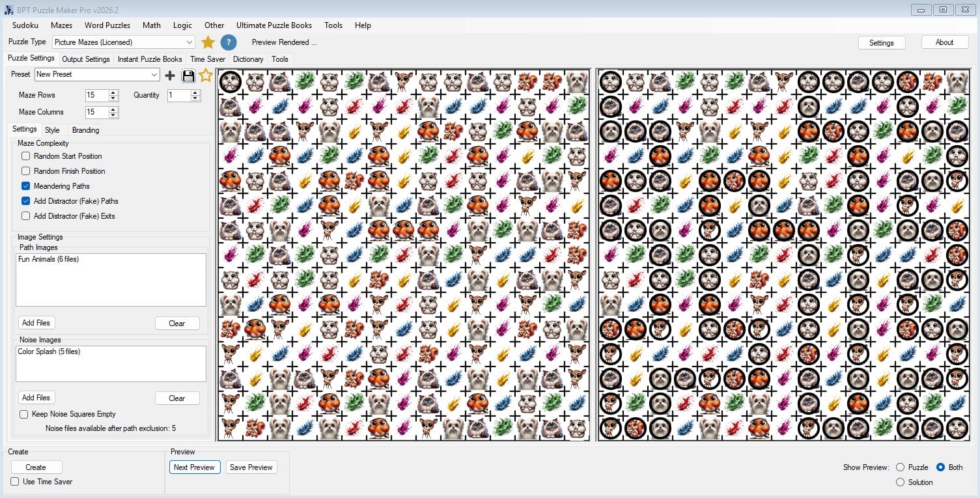Screen dimensions: 980x498
Task: Increase Maze Rows with up arrow
Action: click(114, 92)
